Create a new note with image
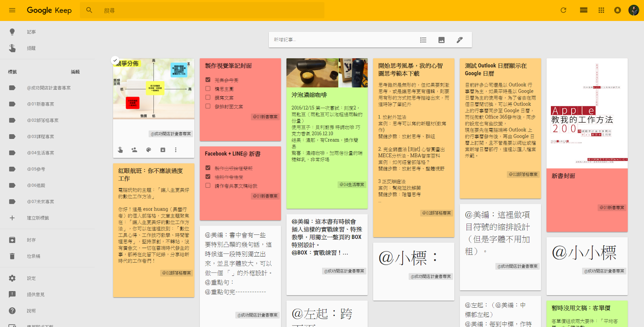 point(442,40)
